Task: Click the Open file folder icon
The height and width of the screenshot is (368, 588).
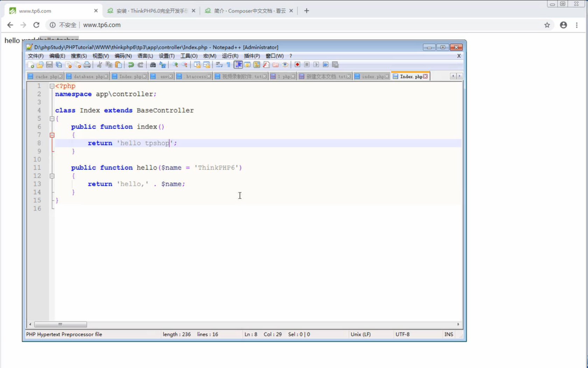Action: [x=40, y=65]
